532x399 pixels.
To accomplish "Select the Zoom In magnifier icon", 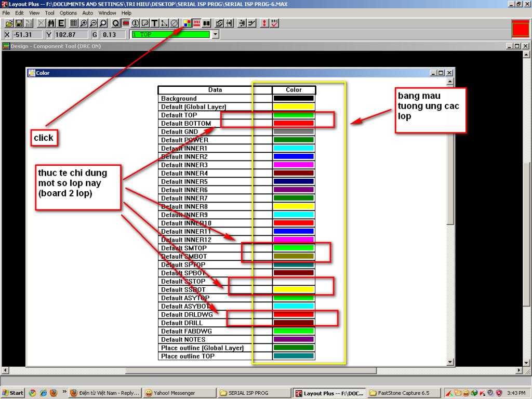I will (x=84, y=23).
